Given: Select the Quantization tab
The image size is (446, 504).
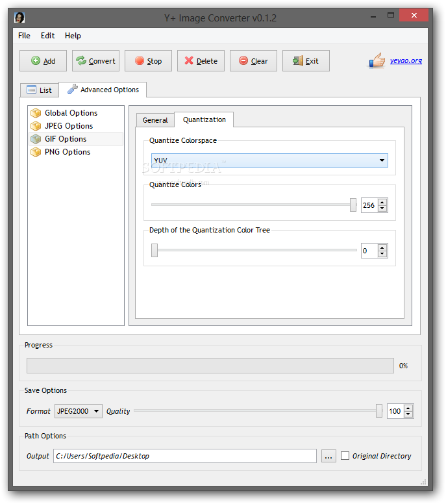Looking at the screenshot, I should click(x=204, y=120).
